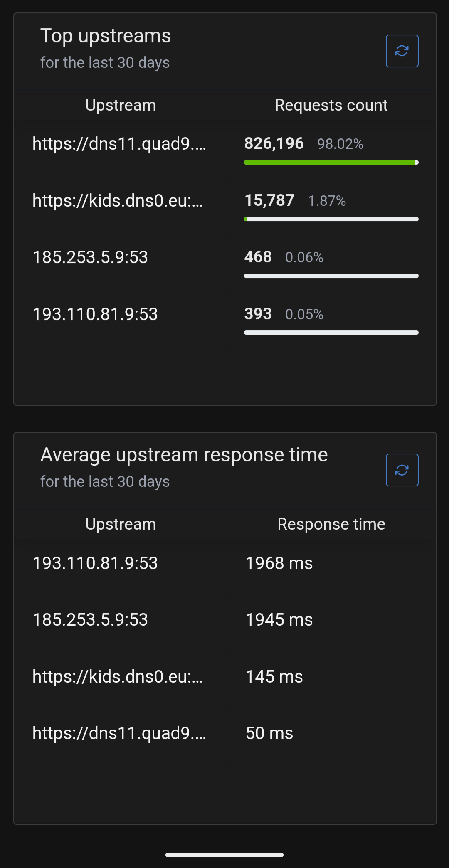The image size is (449, 868).
Task: Click the 393 requests count value
Action: (258, 314)
